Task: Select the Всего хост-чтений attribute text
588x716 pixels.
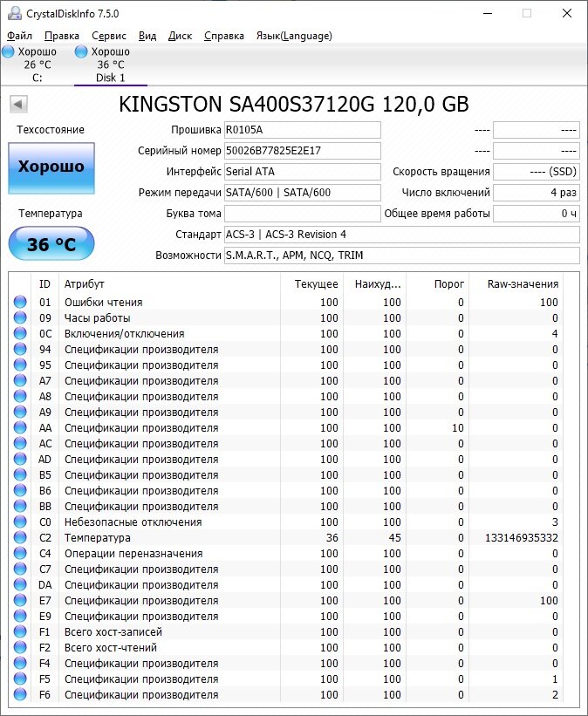Action: click(111, 647)
